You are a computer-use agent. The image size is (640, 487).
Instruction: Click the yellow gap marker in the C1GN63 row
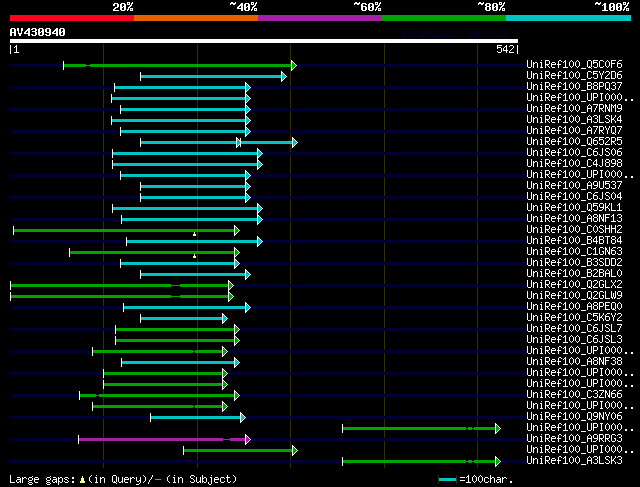pos(195,256)
